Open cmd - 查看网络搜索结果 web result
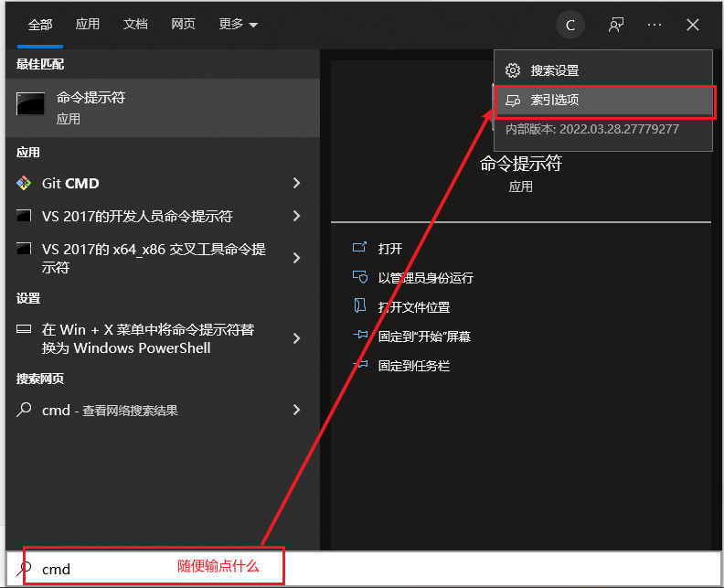Viewport: 724px width, 588px height. click(x=163, y=410)
